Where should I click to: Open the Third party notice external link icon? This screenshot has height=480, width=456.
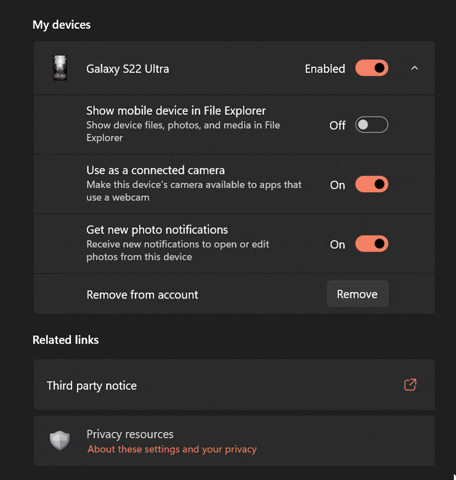click(x=410, y=385)
